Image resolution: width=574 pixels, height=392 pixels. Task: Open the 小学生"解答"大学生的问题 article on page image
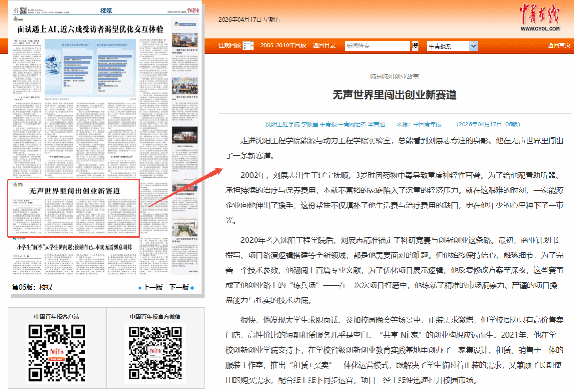click(75, 246)
